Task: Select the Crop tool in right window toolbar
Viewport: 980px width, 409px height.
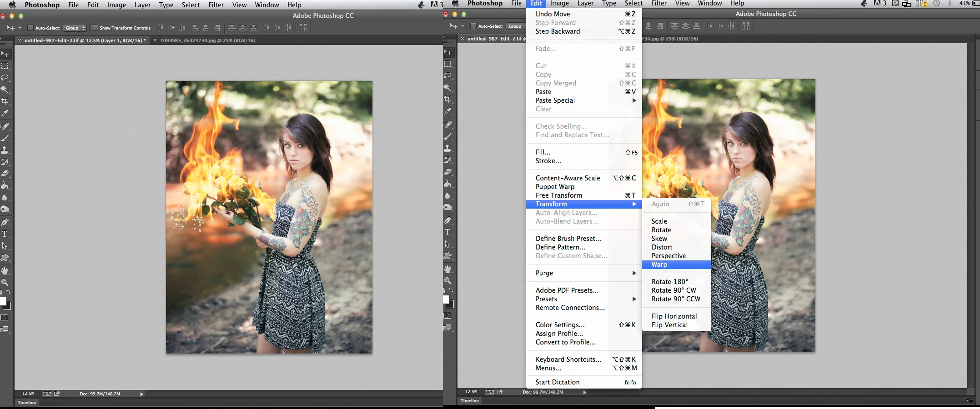Action: pos(448,100)
